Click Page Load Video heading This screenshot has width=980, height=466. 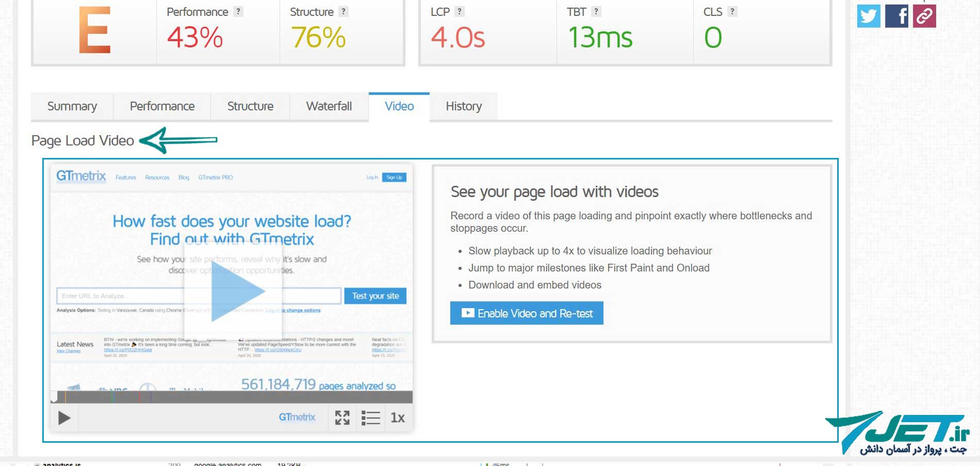pos(82,140)
